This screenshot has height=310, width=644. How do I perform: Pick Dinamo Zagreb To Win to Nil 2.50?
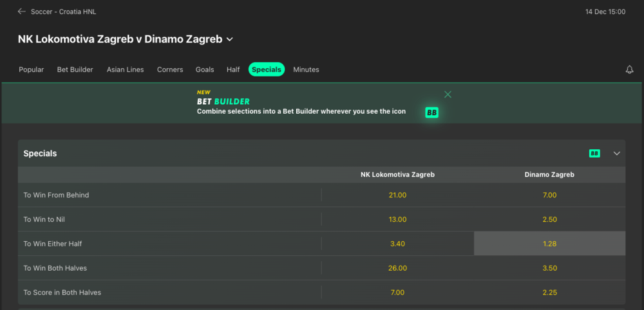[x=549, y=219]
